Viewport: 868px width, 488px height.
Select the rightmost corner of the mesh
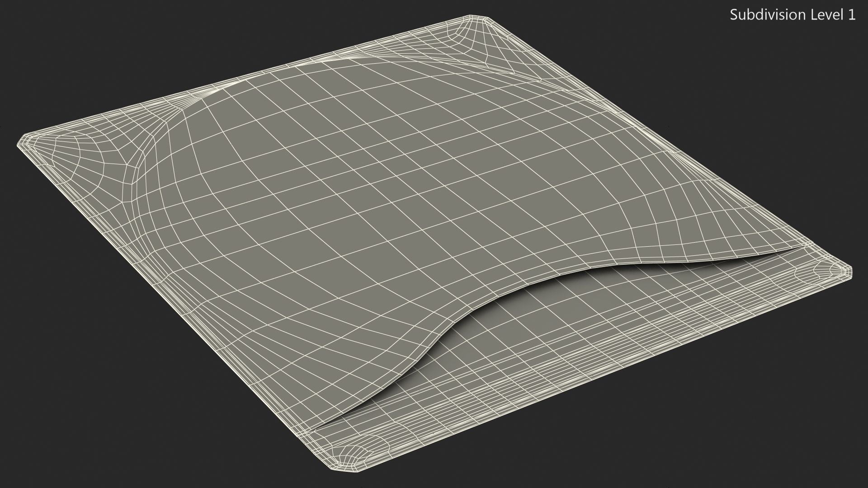click(849, 272)
